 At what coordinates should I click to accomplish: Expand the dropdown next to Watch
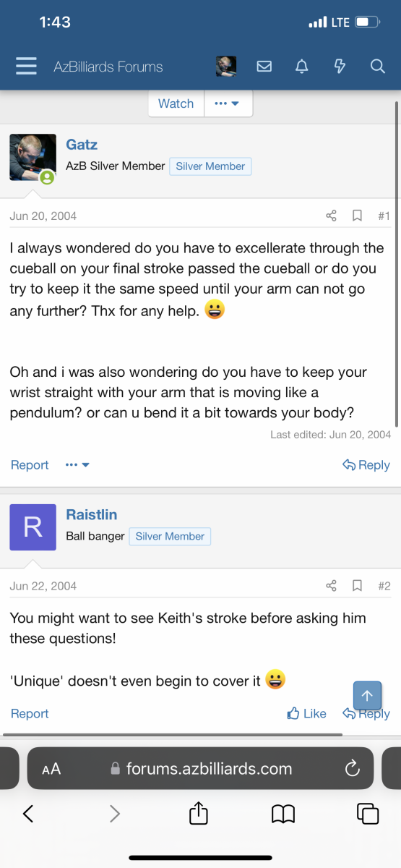point(228,103)
